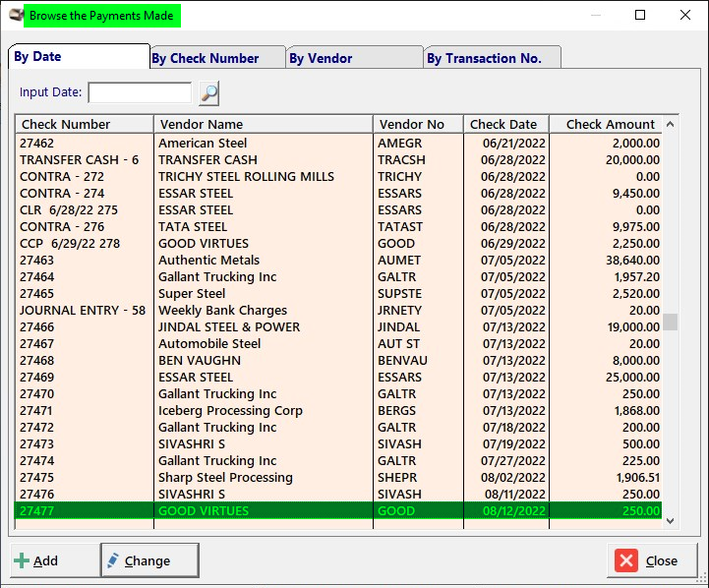The image size is (709, 588).
Task: Click the Vendor No column header
Action: coord(418,124)
